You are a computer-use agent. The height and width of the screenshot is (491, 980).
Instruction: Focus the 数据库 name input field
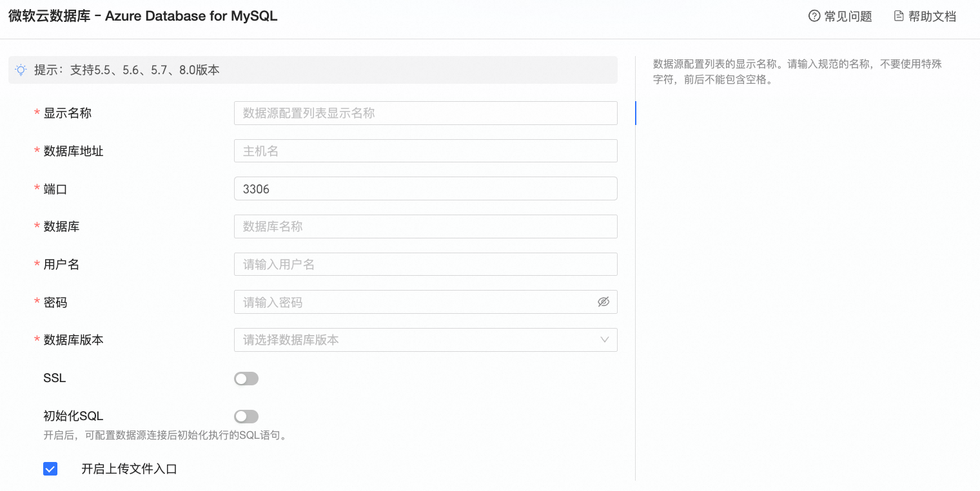point(426,226)
